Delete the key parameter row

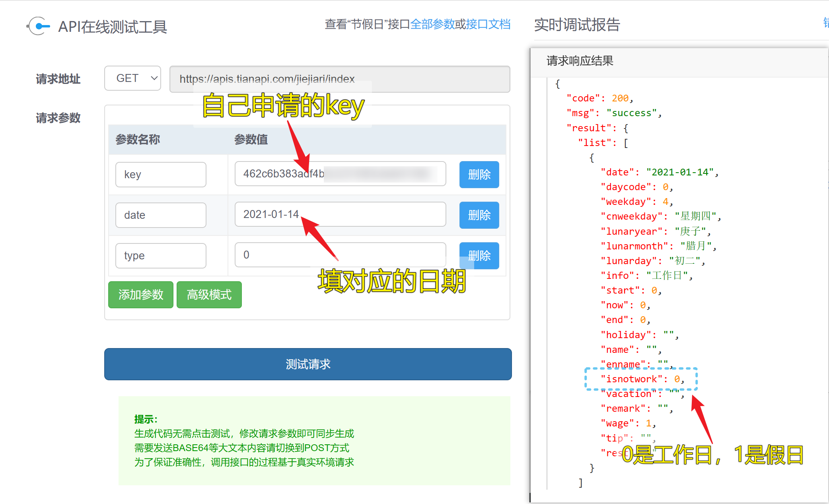(x=479, y=175)
